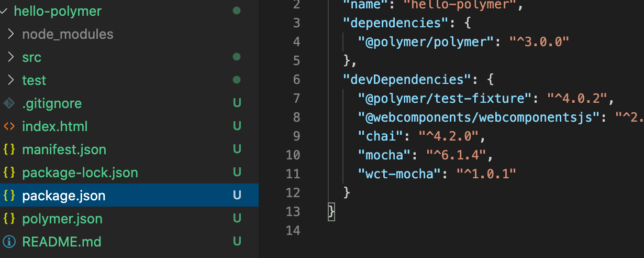Collapse the hello-polymer root folder
The height and width of the screenshot is (258, 644).
[4, 11]
